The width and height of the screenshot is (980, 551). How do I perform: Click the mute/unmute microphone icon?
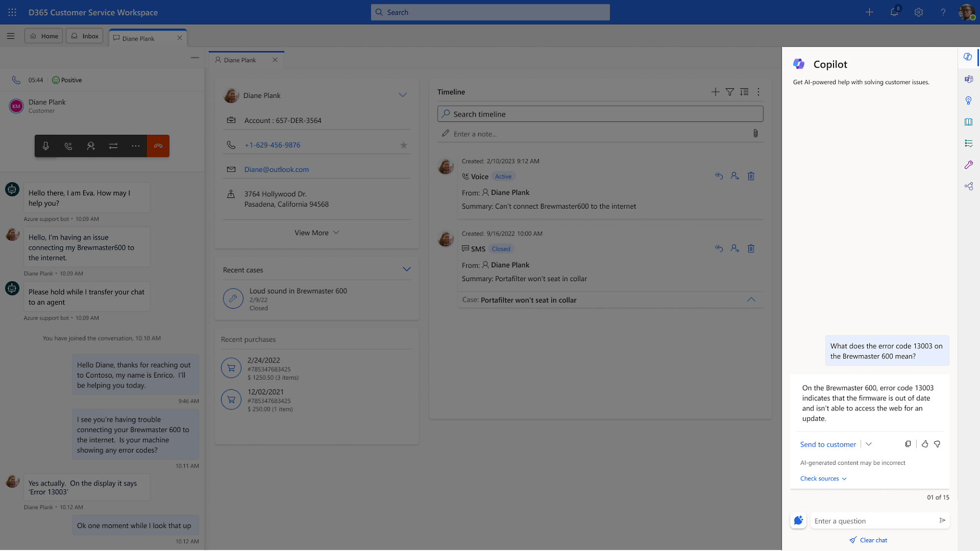pos(45,146)
